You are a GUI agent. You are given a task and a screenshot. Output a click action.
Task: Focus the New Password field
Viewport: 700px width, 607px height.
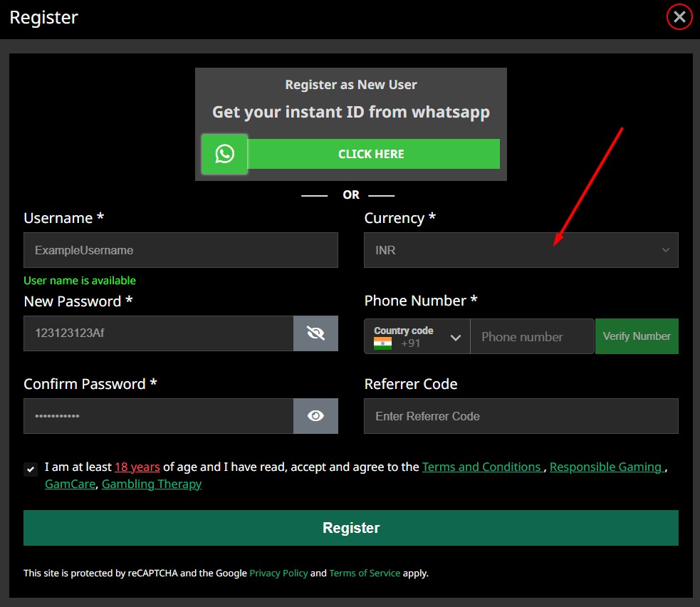coord(159,333)
